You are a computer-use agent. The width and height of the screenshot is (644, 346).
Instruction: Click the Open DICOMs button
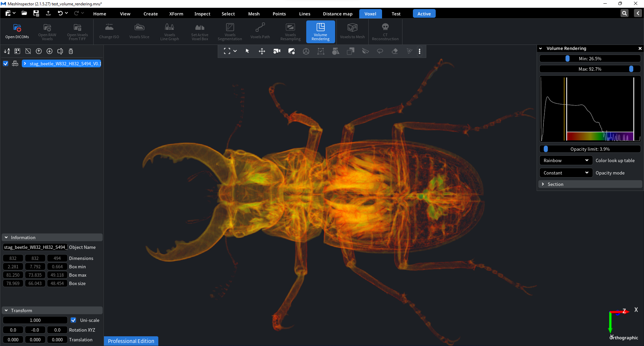pos(17,31)
